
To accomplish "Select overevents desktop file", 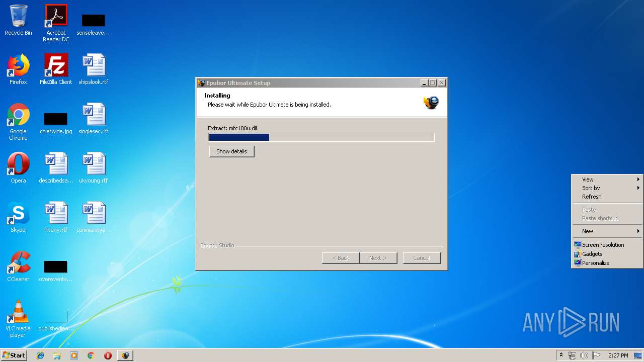I will click(56, 270).
